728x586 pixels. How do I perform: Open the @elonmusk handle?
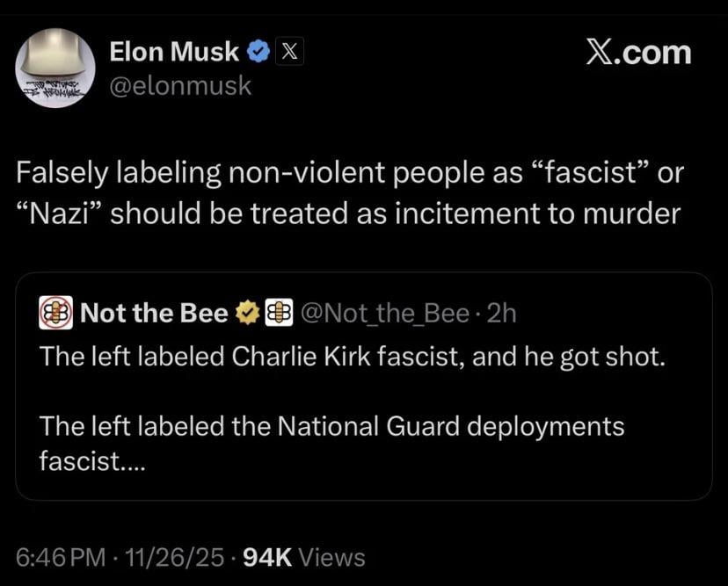pyautogui.click(x=180, y=85)
